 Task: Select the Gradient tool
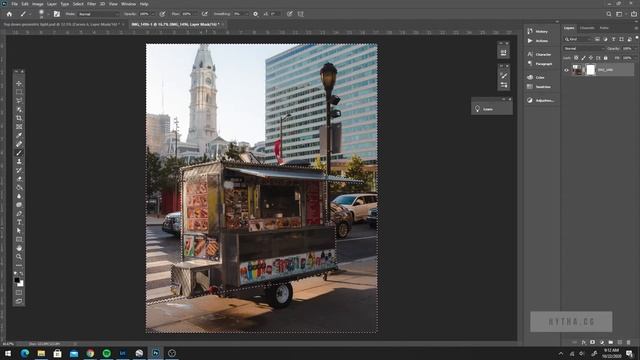coord(19,187)
